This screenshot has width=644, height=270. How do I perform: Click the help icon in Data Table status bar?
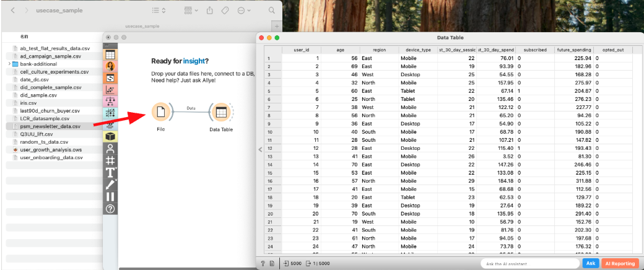263,263
